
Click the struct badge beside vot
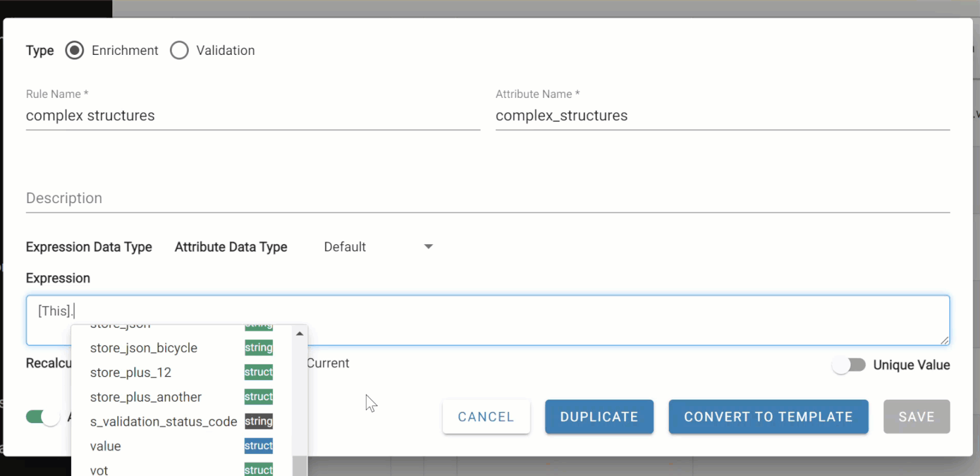pyautogui.click(x=258, y=469)
